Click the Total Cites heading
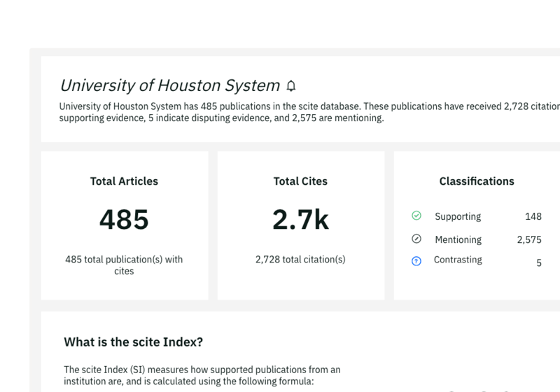Viewport: 560px width, 392px height. click(x=300, y=181)
